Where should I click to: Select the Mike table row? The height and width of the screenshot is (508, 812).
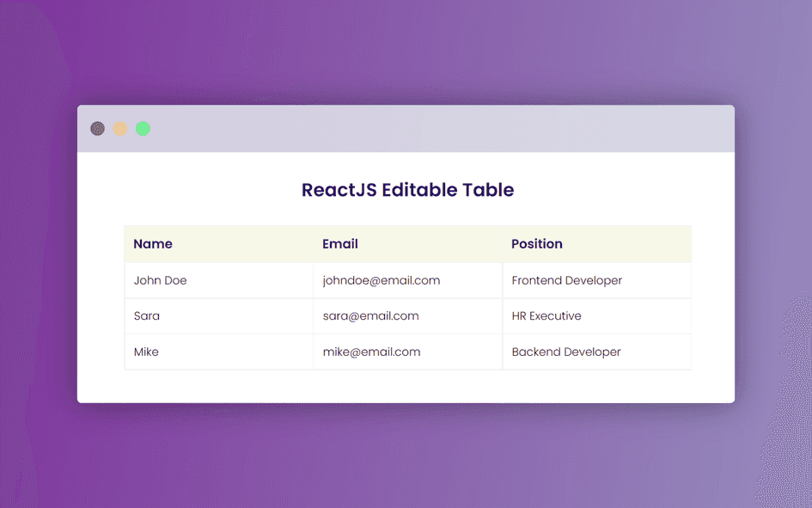coord(408,352)
